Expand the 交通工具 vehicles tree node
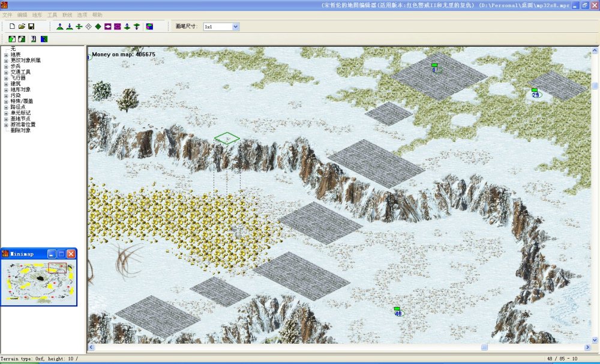The image size is (600, 364). pos(6,73)
